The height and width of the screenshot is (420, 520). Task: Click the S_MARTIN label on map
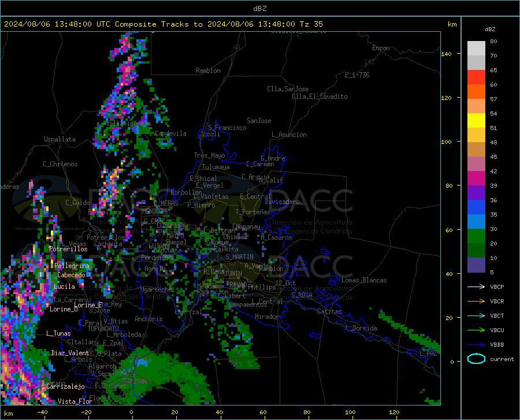pos(239,257)
